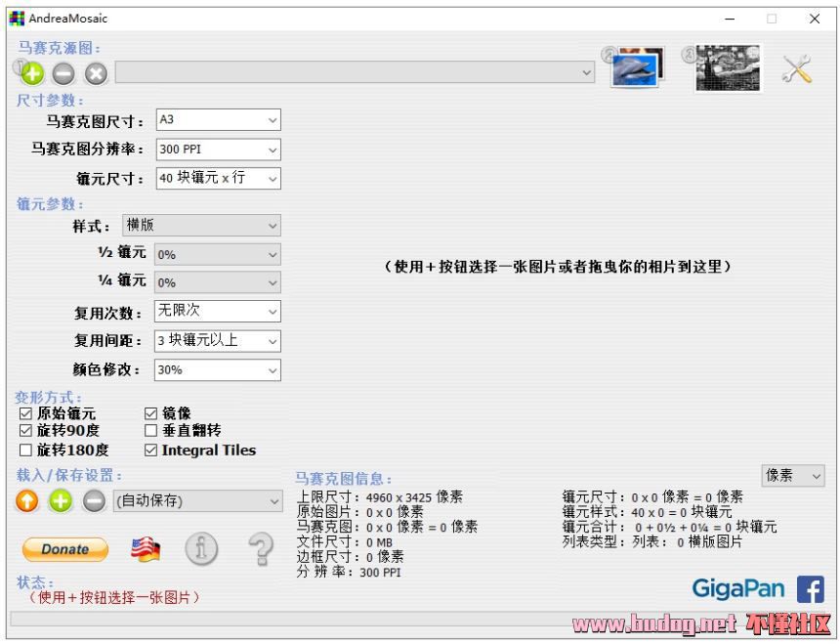This screenshot has height=644, width=840.
Task: Click the 镶元样式: 40 x 0 = 0 块镶元 line
Action: [x=648, y=512]
